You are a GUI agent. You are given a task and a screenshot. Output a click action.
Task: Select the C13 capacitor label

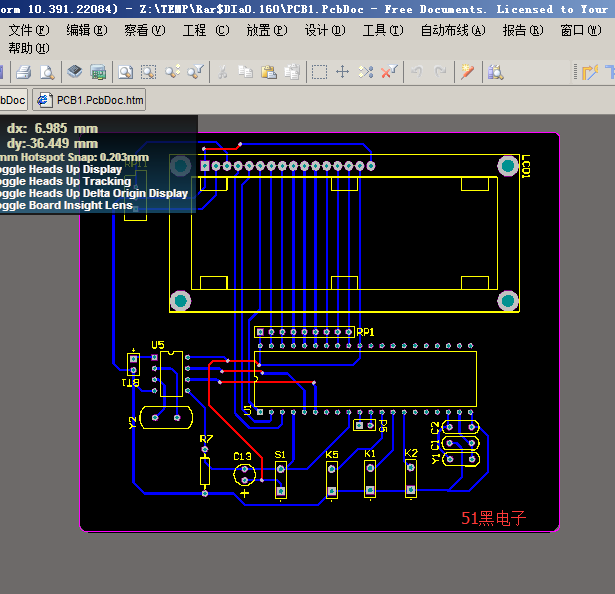(x=242, y=457)
